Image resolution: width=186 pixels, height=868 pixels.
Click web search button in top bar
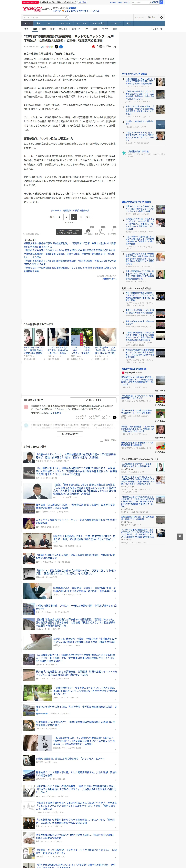tap(161, 2)
